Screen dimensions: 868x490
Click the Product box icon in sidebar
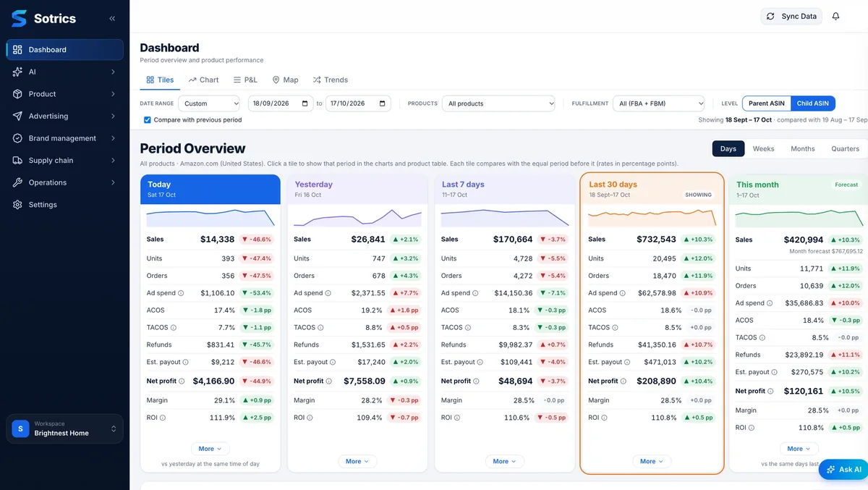click(17, 94)
